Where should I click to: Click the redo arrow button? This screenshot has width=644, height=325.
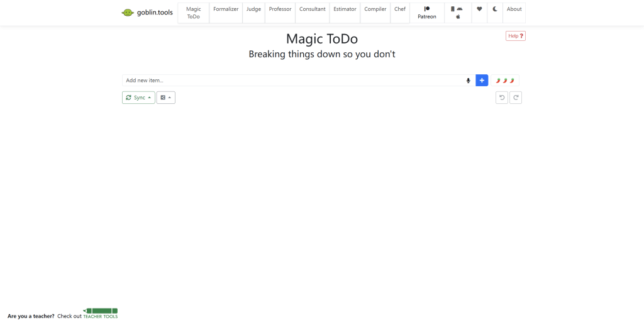(x=516, y=98)
